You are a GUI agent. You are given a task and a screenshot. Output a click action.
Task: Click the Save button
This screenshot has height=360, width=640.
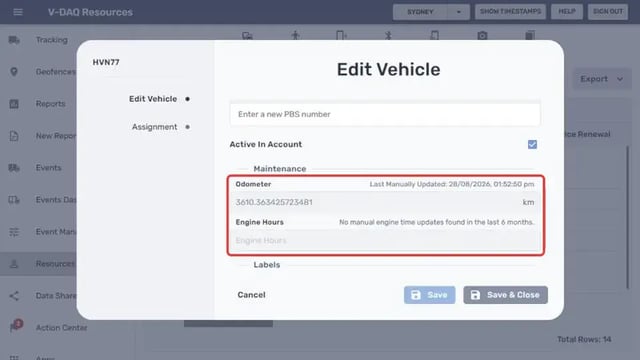[429, 295]
